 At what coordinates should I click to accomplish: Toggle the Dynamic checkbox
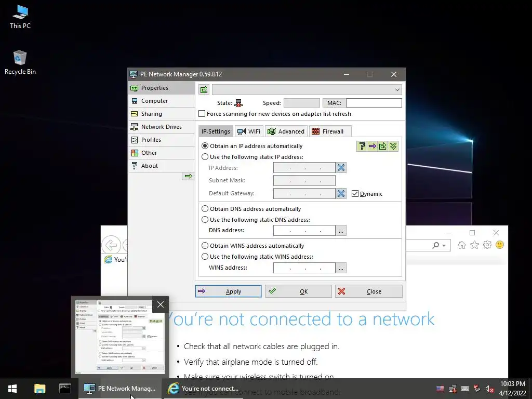coord(355,194)
